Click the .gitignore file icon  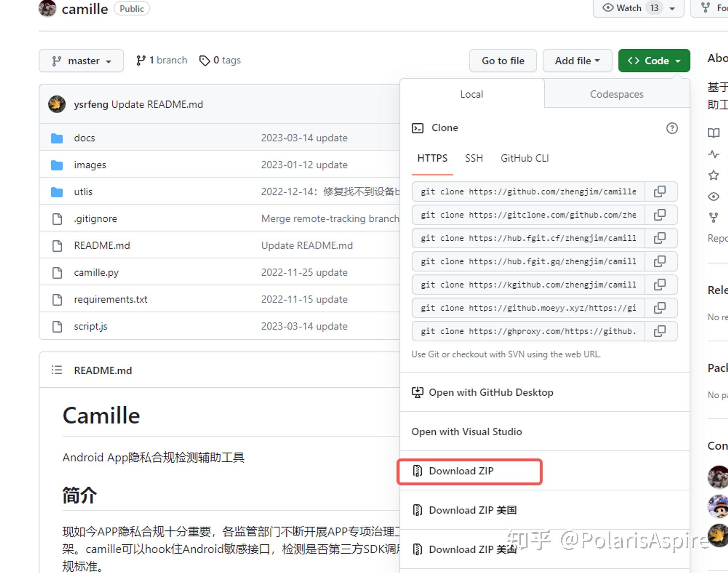pos(57,219)
